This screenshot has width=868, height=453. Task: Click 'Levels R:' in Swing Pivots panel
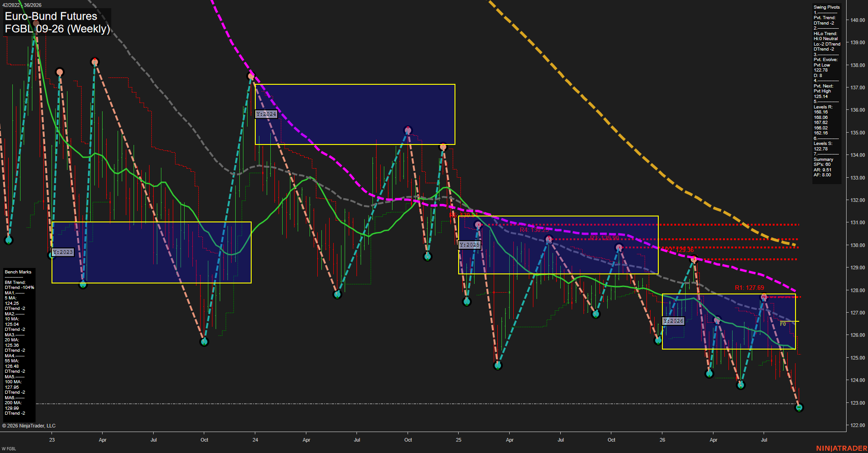(x=823, y=107)
